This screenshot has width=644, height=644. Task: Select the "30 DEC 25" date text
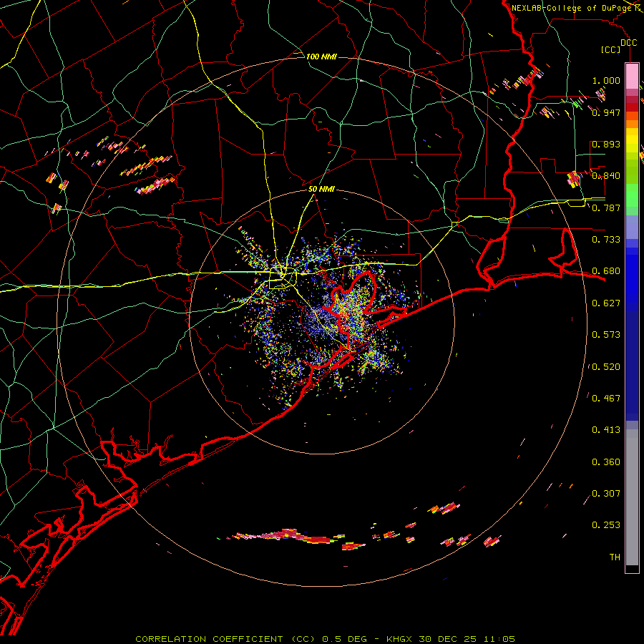click(447, 639)
